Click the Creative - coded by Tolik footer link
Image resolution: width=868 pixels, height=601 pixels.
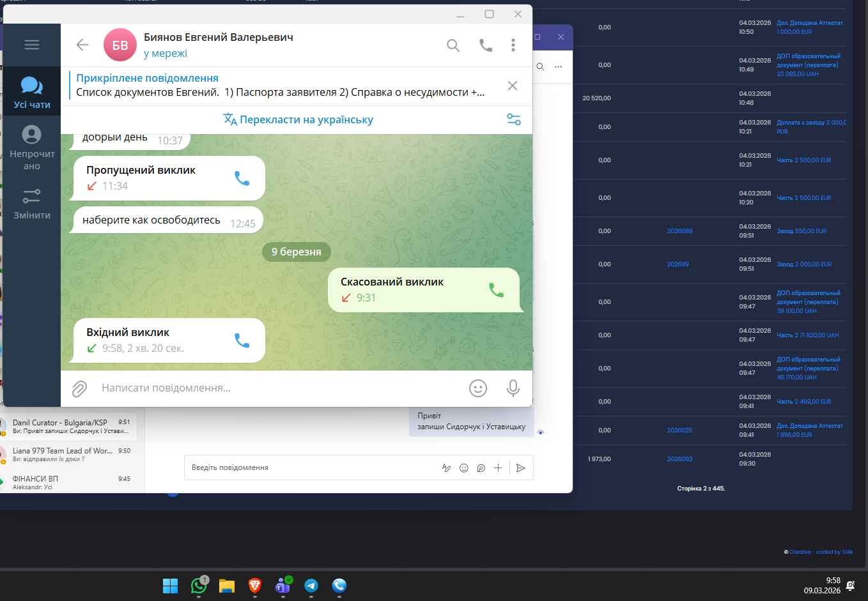point(821,552)
